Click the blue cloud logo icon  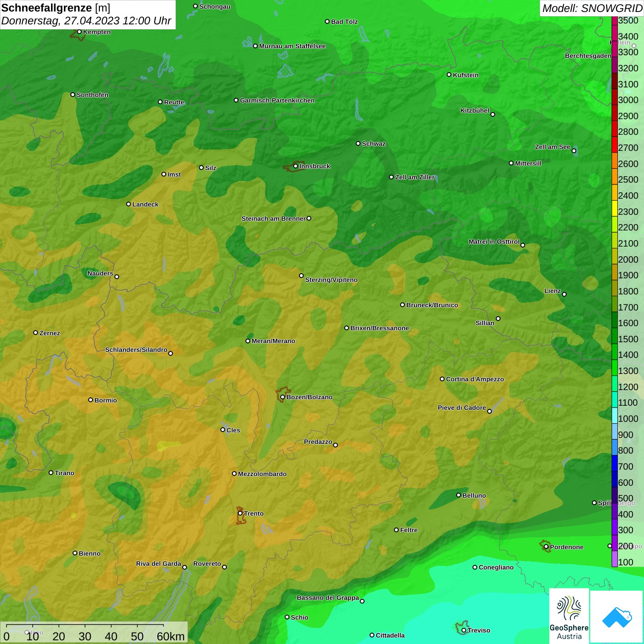617,617
